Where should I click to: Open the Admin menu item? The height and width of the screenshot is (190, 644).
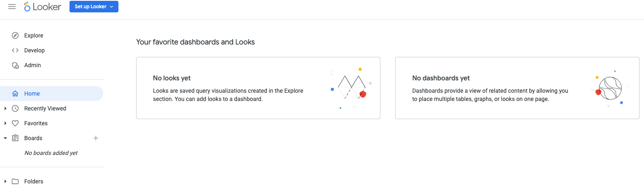pos(32,65)
